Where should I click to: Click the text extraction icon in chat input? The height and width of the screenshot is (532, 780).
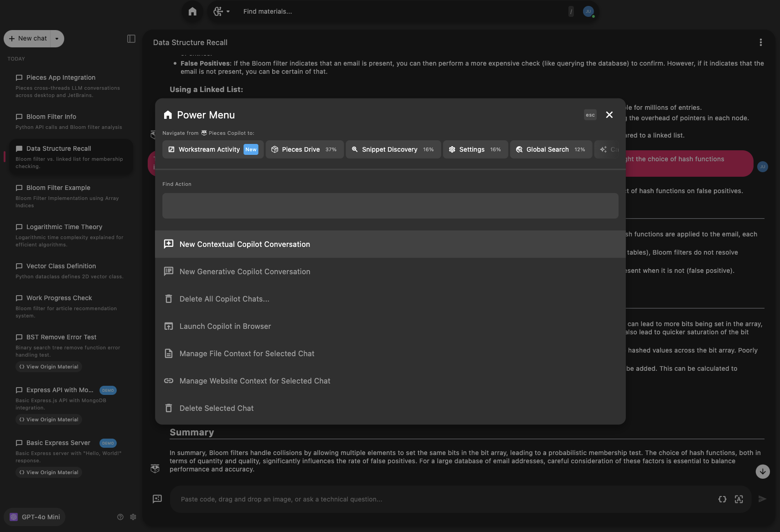(x=739, y=499)
